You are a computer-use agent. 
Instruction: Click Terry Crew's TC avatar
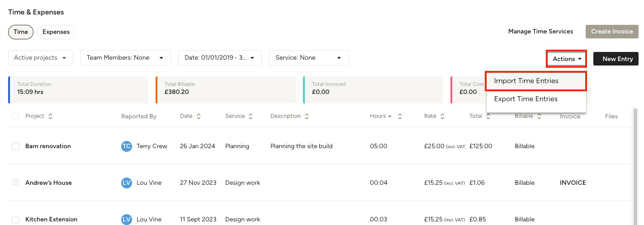(x=127, y=146)
